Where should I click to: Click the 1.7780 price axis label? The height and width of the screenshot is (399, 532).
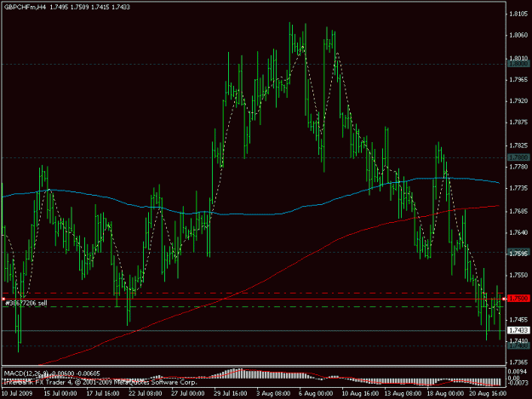(x=519, y=167)
